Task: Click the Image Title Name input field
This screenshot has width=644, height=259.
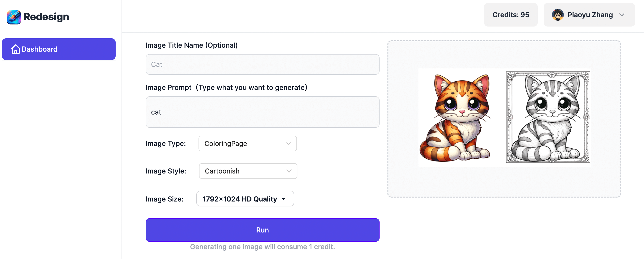Action: pyautogui.click(x=262, y=64)
